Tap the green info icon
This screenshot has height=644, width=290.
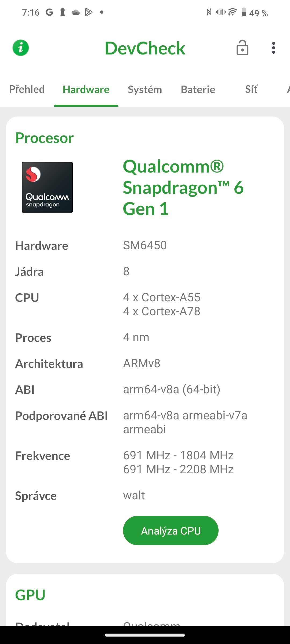pyautogui.click(x=21, y=48)
